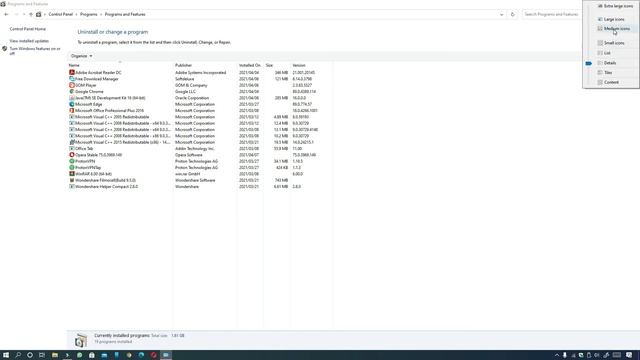Open Control Panel Home link
The height and width of the screenshot is (360, 640).
28,29
